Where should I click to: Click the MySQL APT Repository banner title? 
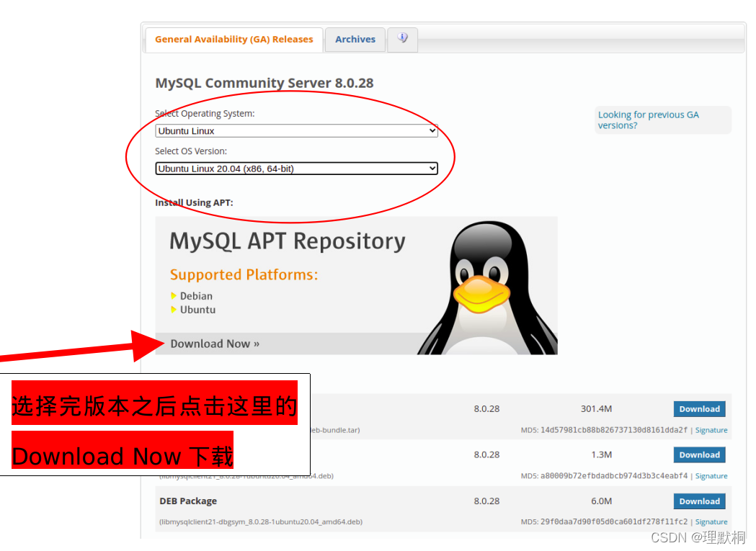coord(288,241)
